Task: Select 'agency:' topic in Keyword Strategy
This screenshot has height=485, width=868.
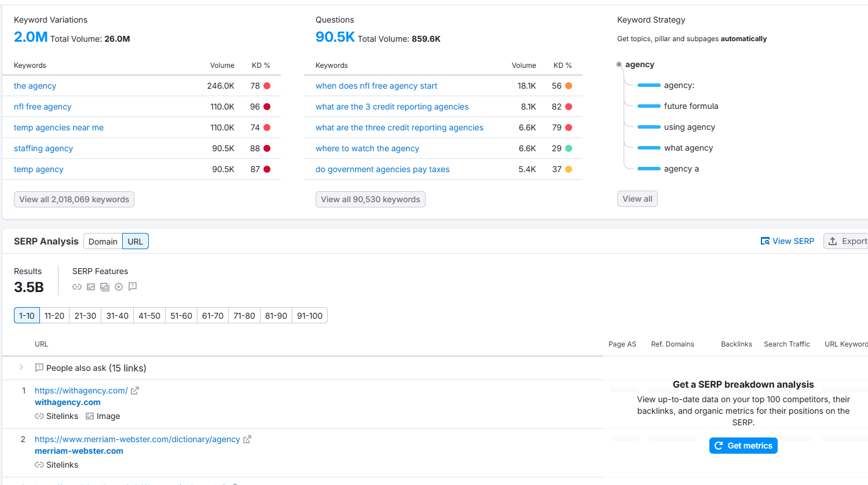Action: click(x=679, y=85)
